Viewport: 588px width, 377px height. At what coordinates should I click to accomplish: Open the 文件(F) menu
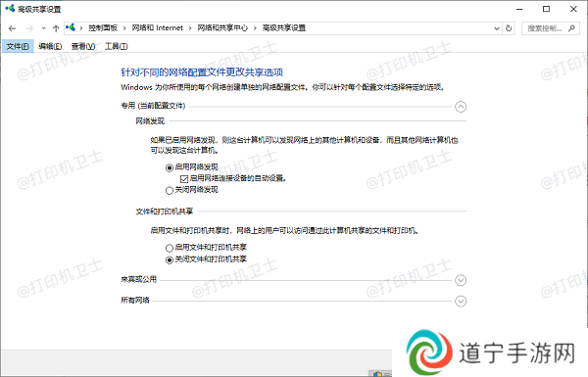click(18, 46)
